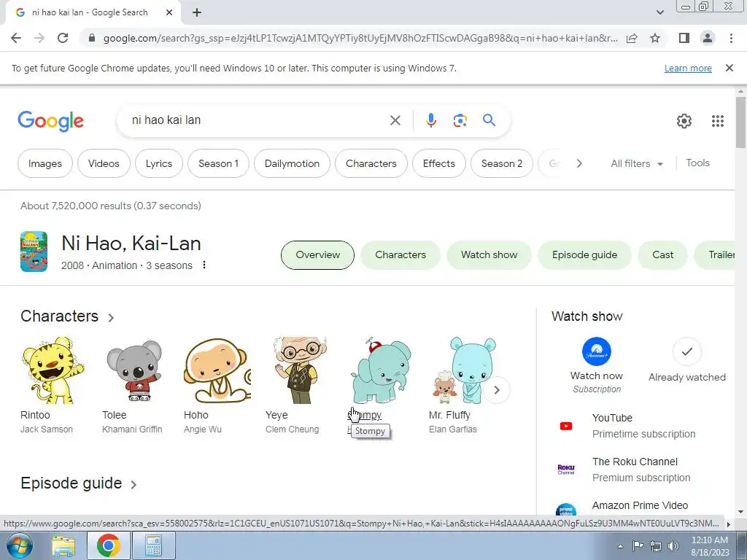This screenshot has width=747, height=560.
Task: Go back to the previous page
Action: [16, 38]
